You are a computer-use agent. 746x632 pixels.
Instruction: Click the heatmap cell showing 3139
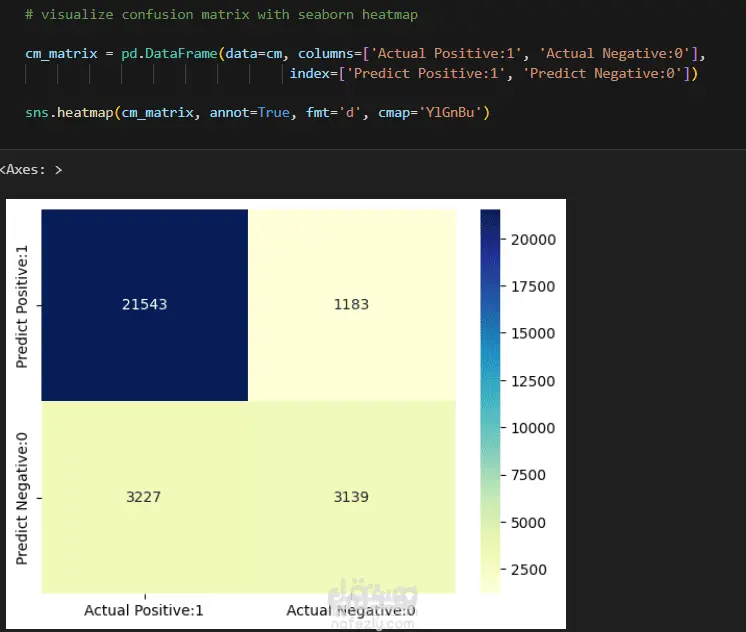pyautogui.click(x=352, y=497)
